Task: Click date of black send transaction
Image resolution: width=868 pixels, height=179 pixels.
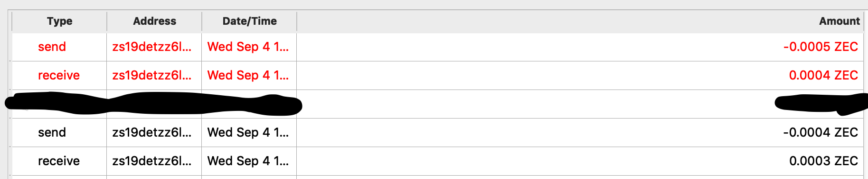Action: coord(248,132)
